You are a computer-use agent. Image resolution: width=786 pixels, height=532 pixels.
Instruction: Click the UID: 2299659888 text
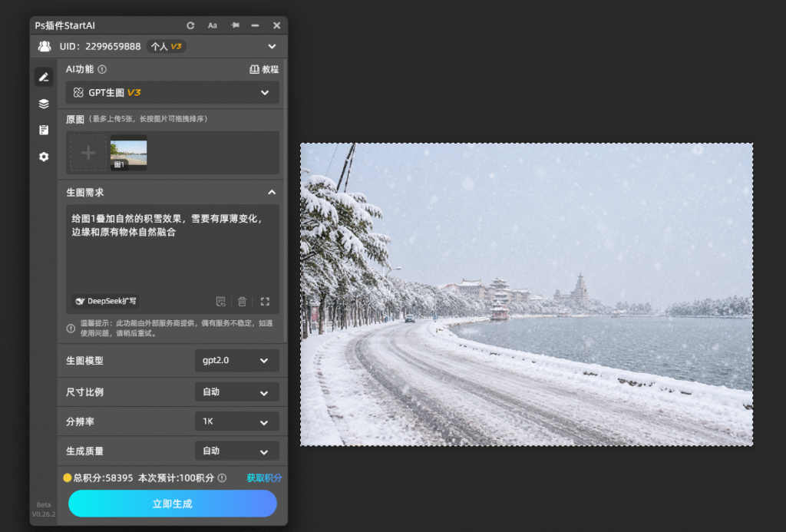click(x=100, y=47)
